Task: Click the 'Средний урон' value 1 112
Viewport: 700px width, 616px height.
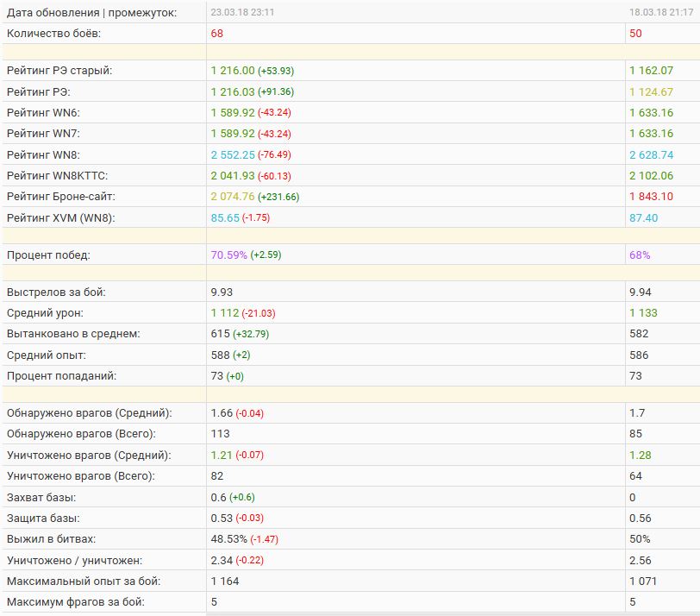Action: coord(225,313)
